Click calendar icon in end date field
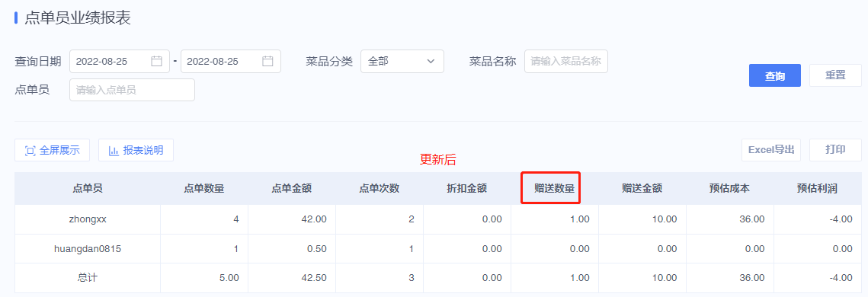The height and width of the screenshot is (297, 868). [x=267, y=62]
